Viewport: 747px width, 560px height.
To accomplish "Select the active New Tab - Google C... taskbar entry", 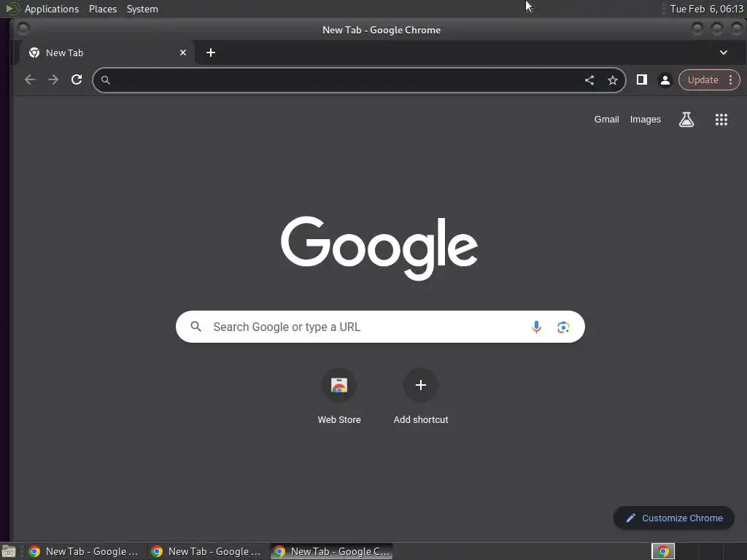I will pyautogui.click(x=332, y=551).
